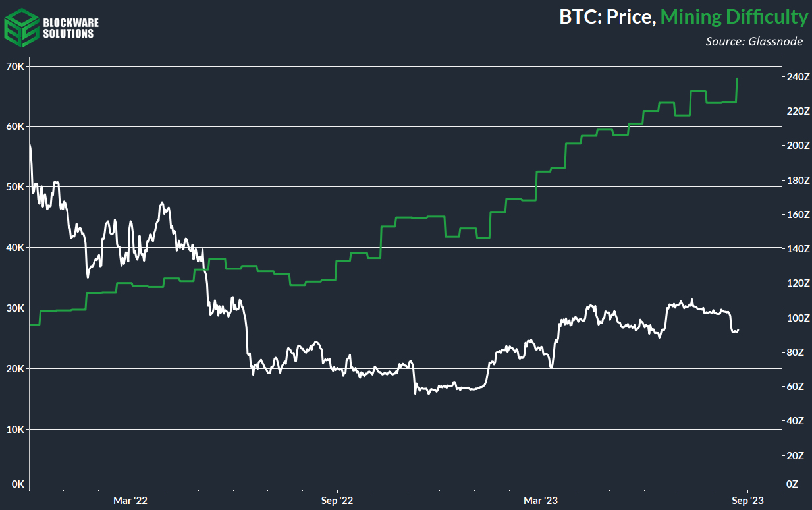
Task: Click the '240Z' right axis label
Action: pos(798,76)
